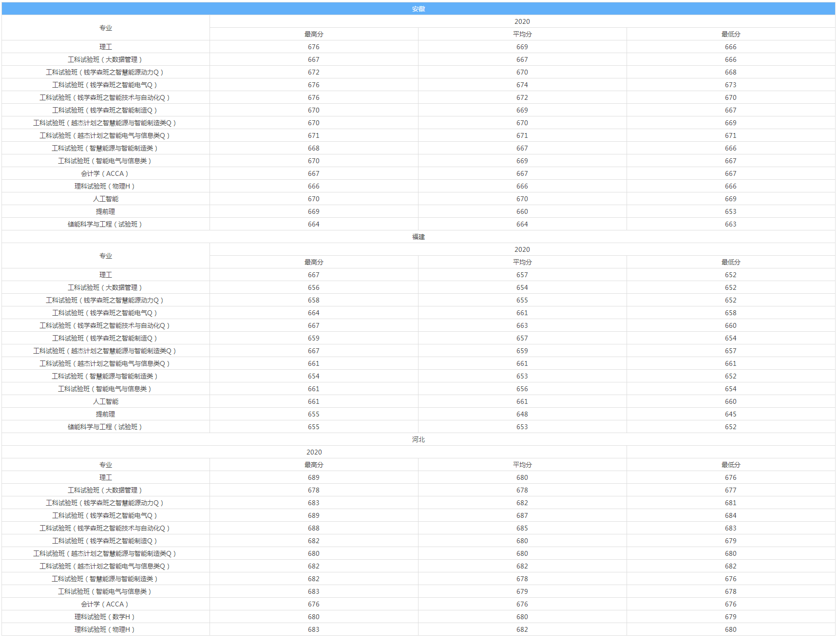
Task: Click 人工智能 major in the 福建 section
Action: (x=106, y=401)
